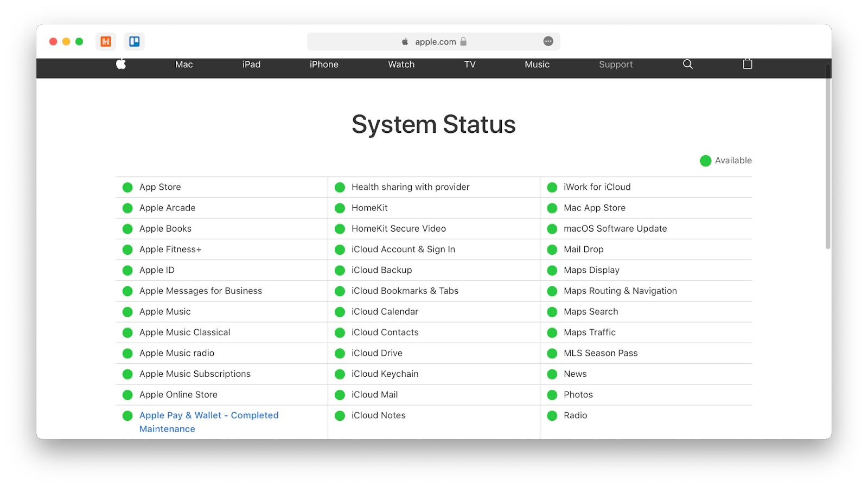Select iCloud Bookmarks & Tabs text
This screenshot has width=868, height=487.
pyautogui.click(x=405, y=291)
